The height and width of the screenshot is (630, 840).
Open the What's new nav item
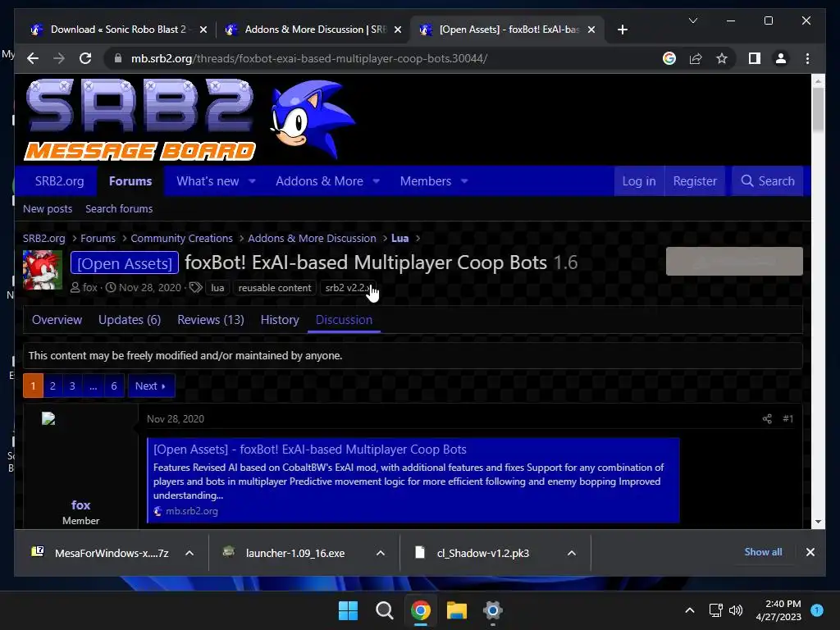tap(208, 181)
